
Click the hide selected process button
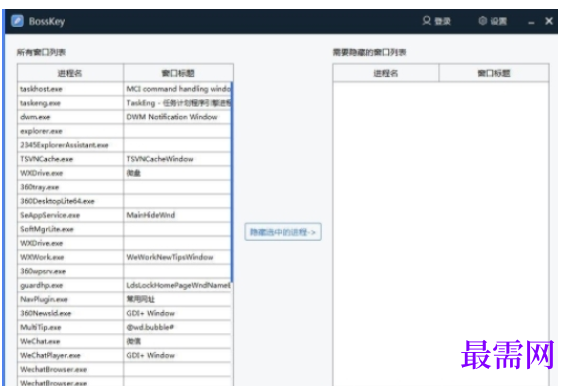tap(283, 232)
